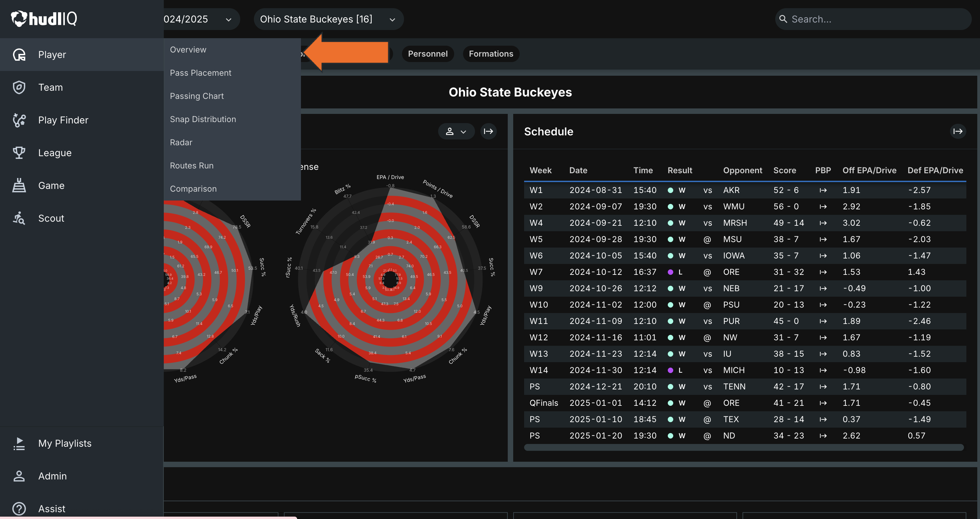
Task: Open play-by-play for W7 ORE game
Action: pyautogui.click(x=823, y=272)
